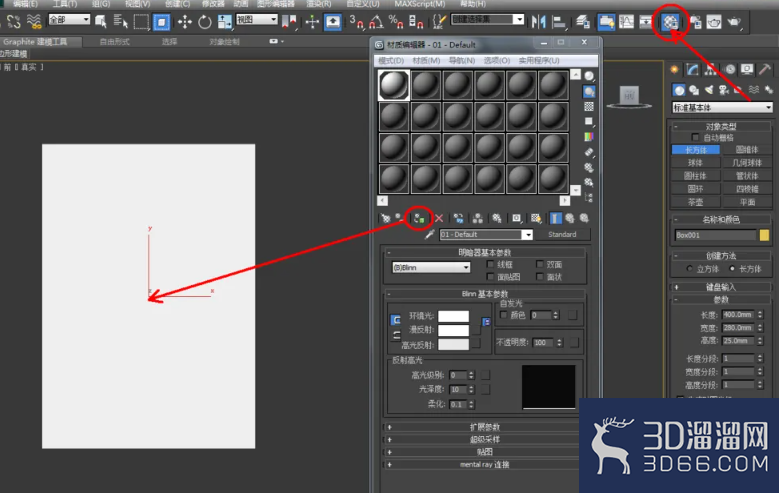The height and width of the screenshot is (493, 779).
Task: Enable 面状 (Faceted) checkbox
Action: (540, 276)
